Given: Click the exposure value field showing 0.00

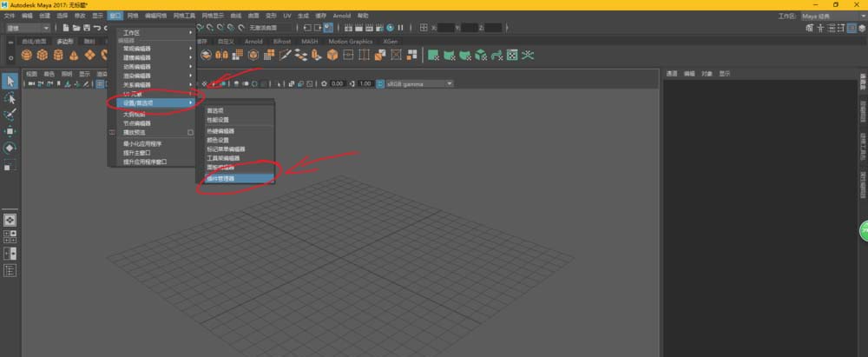Looking at the screenshot, I should point(337,83).
